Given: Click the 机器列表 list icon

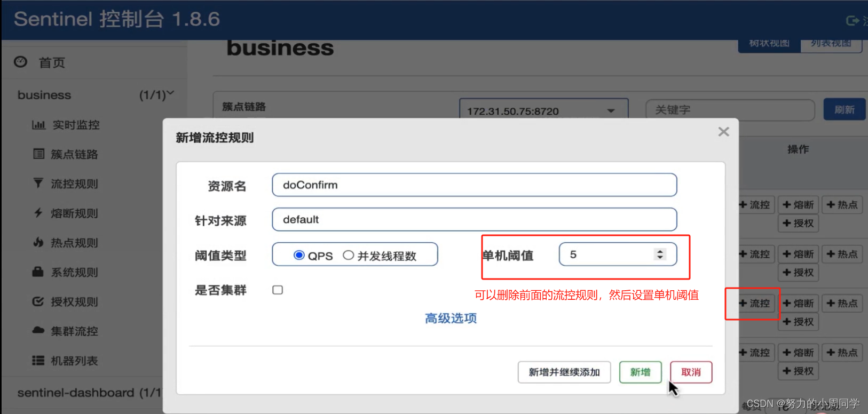Looking at the screenshot, I should coord(38,361).
